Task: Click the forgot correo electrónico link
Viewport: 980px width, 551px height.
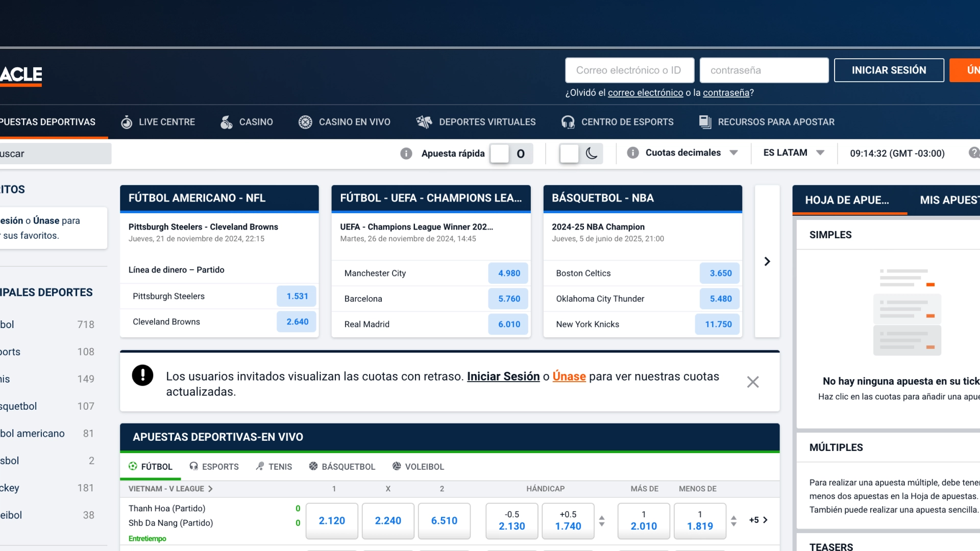Action: (645, 93)
